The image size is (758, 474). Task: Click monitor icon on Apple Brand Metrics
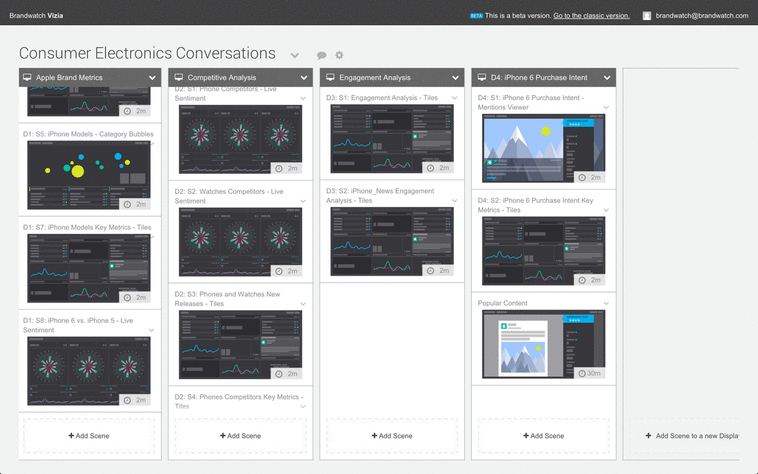coord(27,77)
